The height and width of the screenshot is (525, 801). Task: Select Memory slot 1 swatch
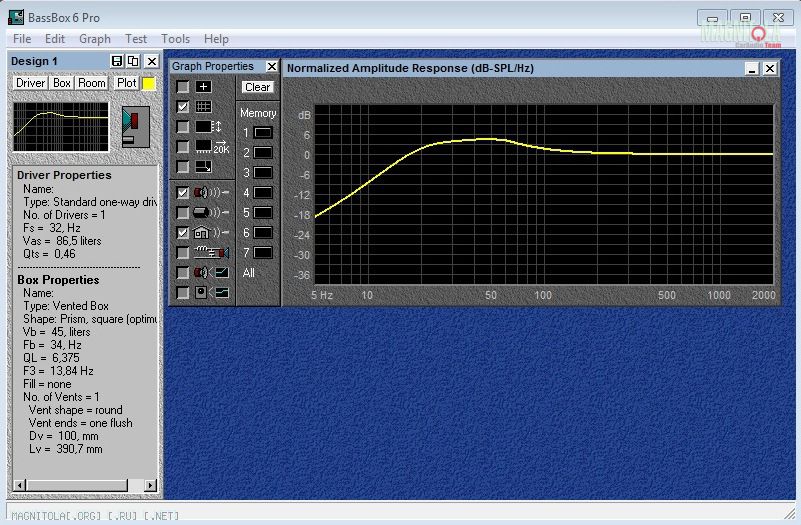(x=263, y=133)
